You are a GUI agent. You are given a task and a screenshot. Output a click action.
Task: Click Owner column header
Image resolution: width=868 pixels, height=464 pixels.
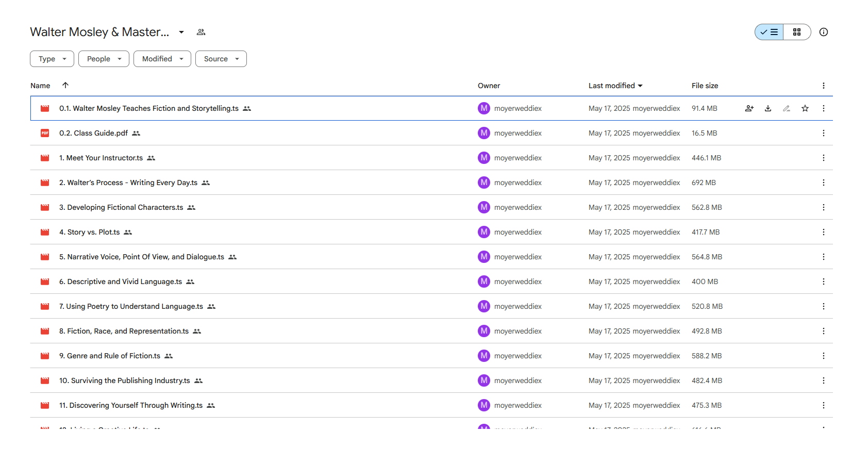(489, 86)
